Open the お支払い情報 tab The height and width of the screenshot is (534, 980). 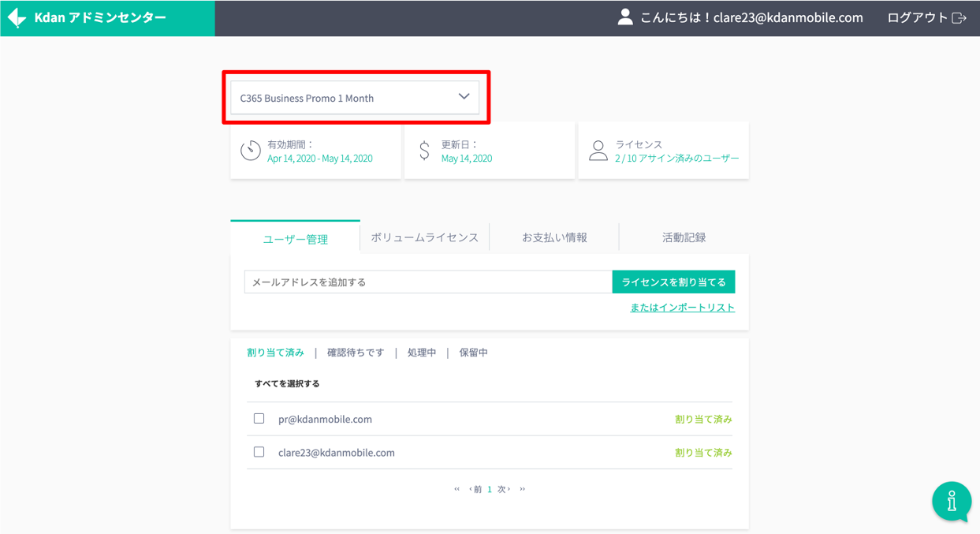click(x=554, y=237)
